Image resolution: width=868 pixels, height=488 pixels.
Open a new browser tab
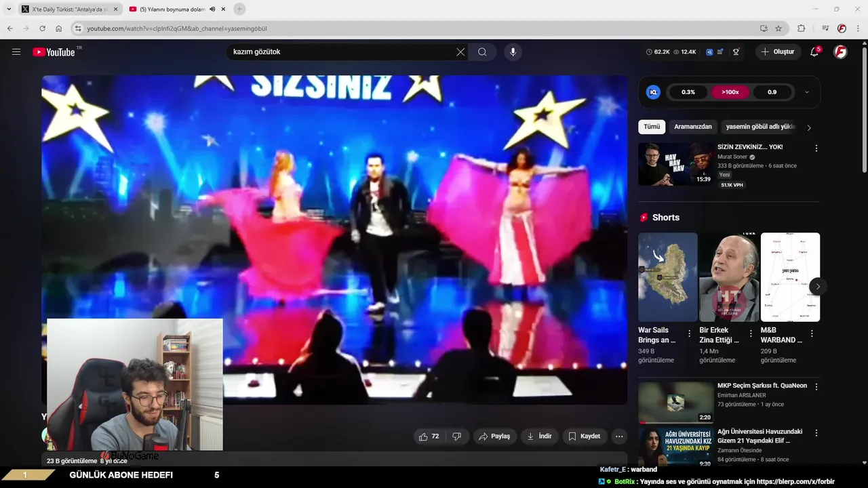pyautogui.click(x=239, y=9)
